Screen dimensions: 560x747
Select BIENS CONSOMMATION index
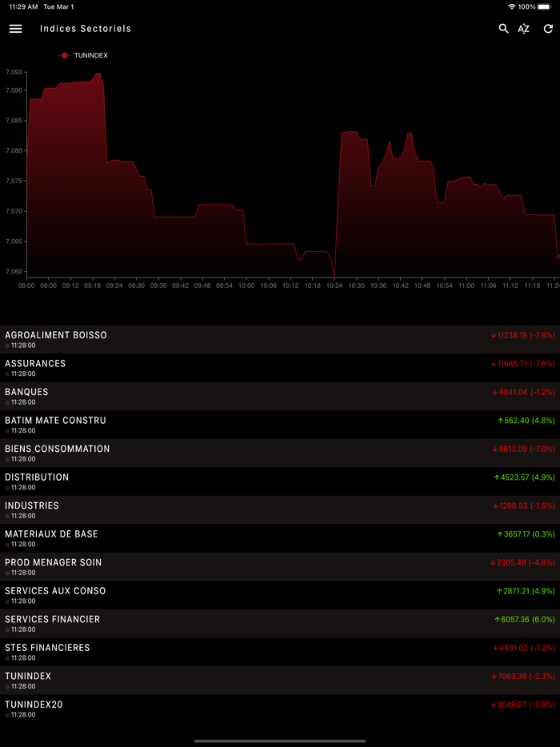pyautogui.click(x=280, y=453)
